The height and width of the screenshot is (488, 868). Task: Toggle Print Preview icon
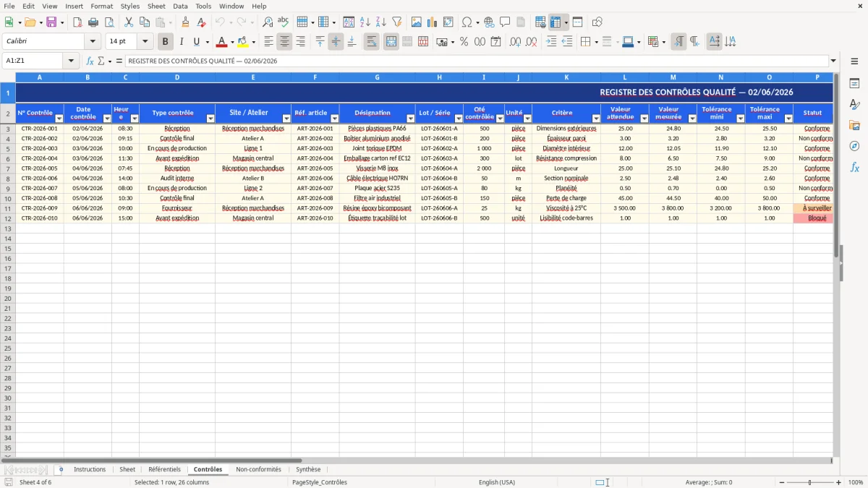(x=109, y=22)
